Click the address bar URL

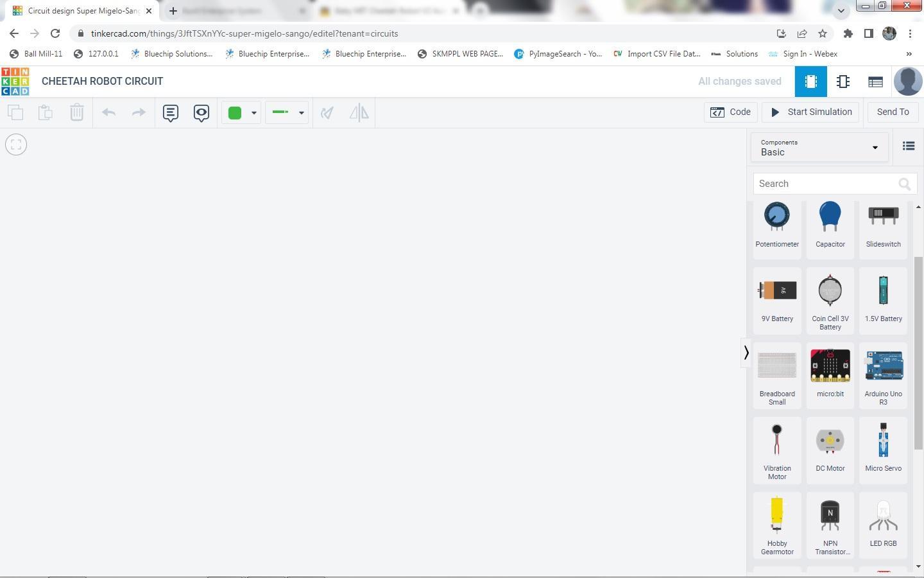pyautogui.click(x=244, y=33)
